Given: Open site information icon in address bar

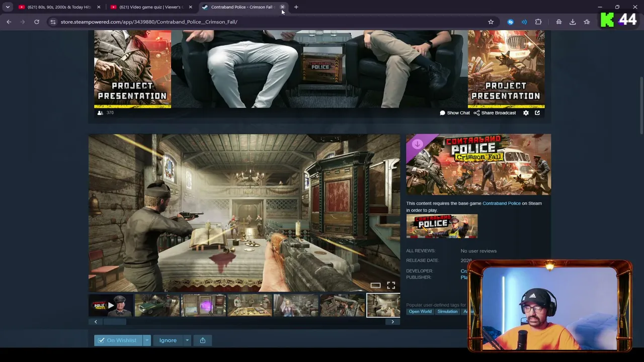Looking at the screenshot, I should [x=53, y=22].
